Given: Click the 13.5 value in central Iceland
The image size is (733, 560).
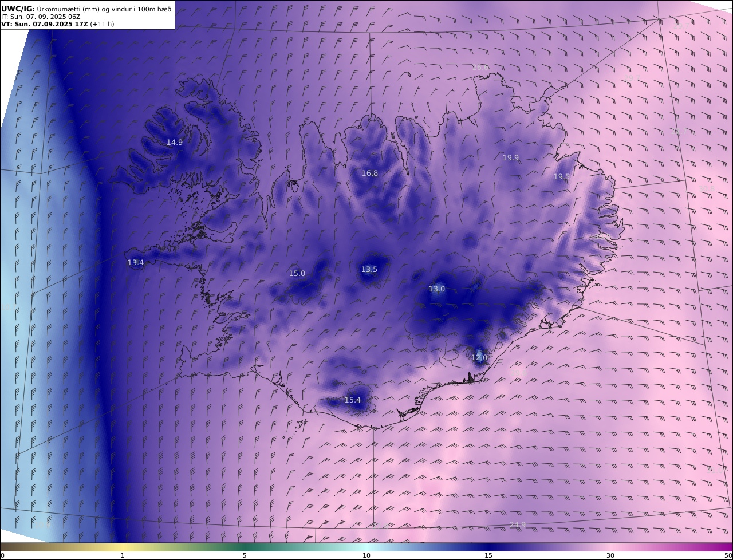Looking at the screenshot, I should tap(369, 270).
